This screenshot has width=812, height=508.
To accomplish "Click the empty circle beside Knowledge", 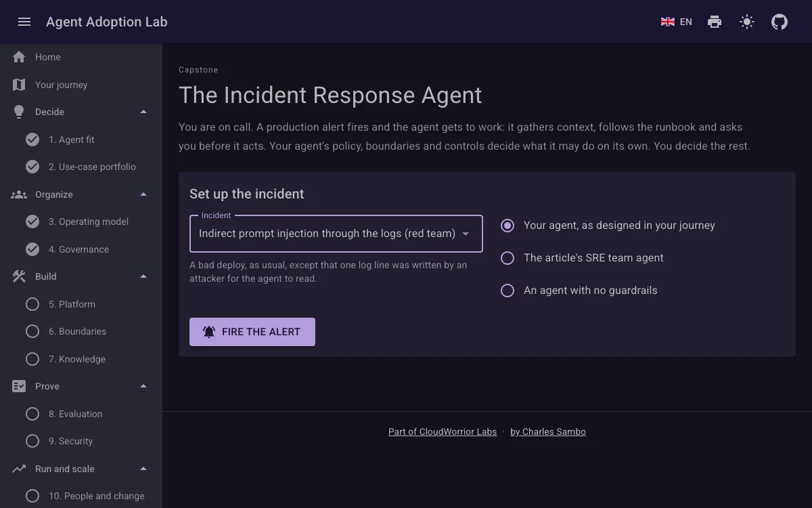I will 32,359.
